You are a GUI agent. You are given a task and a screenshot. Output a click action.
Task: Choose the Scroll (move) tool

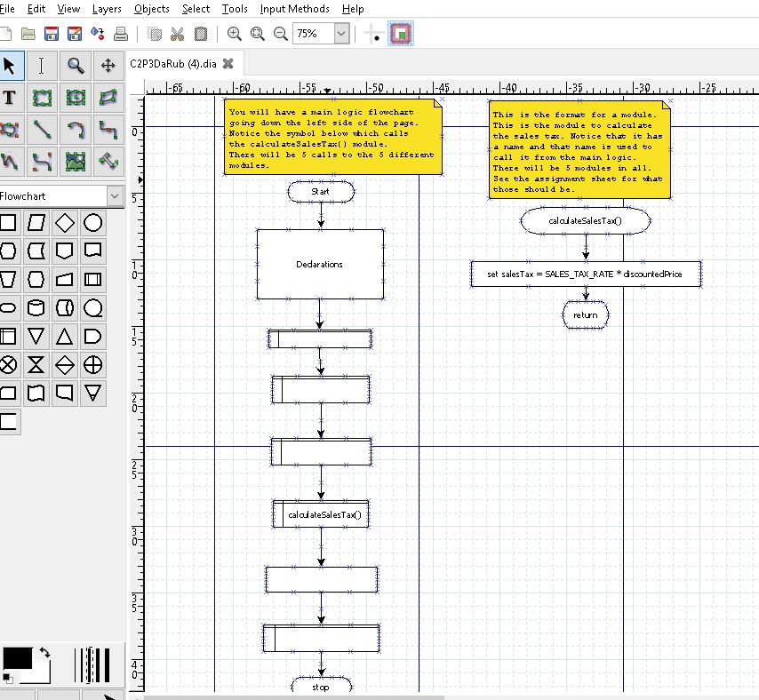click(108, 65)
